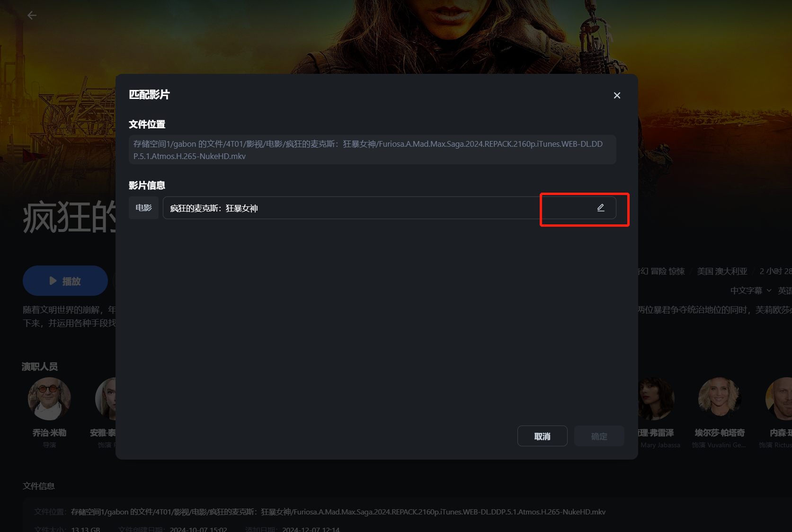Go back using the left arrow icon
The image size is (792, 532).
[x=32, y=16]
